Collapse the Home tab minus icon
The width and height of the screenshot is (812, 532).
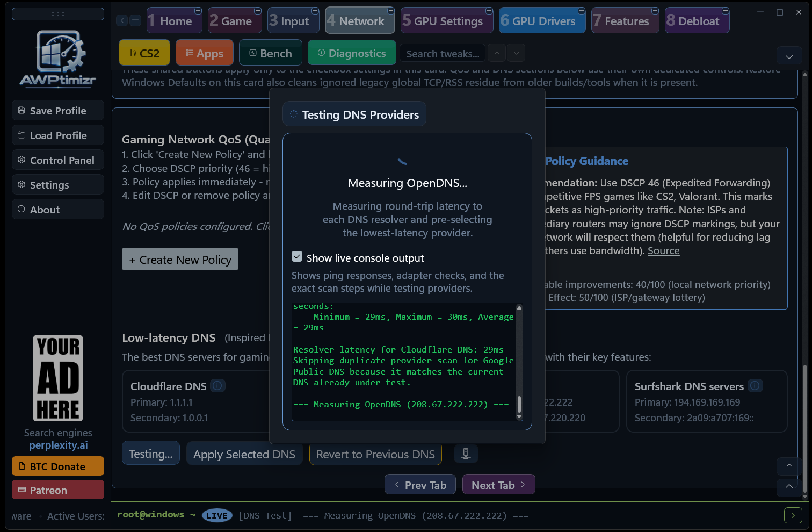pos(198,11)
